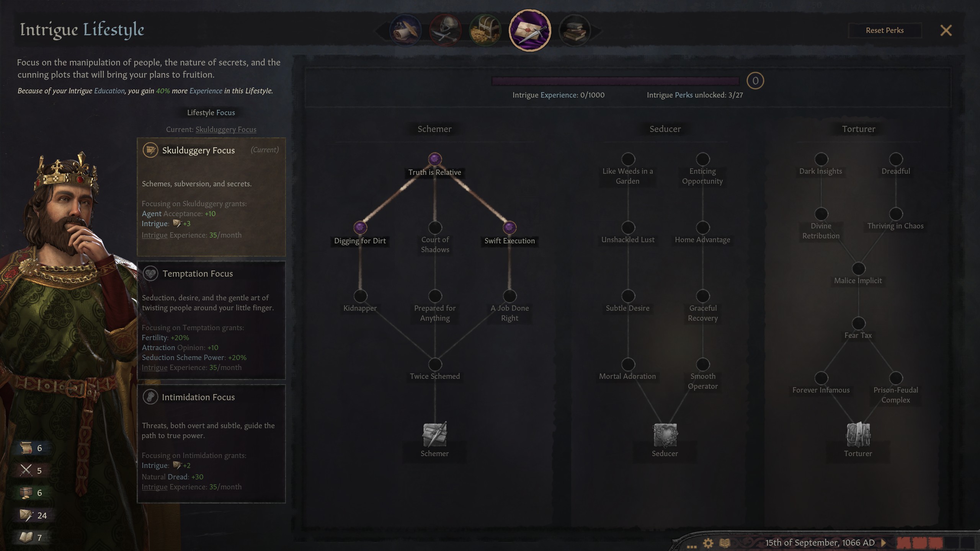This screenshot has height=551, width=980.
Task: Select the Temptation Focus option
Action: click(x=211, y=320)
